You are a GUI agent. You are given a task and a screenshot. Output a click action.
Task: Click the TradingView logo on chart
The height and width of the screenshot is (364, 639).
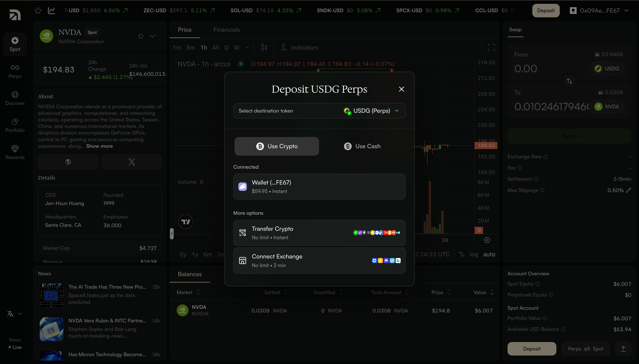coord(186,222)
